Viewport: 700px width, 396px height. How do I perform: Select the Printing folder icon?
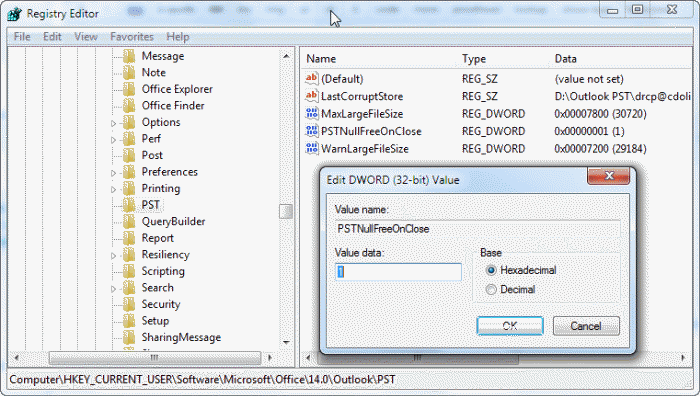(129, 188)
